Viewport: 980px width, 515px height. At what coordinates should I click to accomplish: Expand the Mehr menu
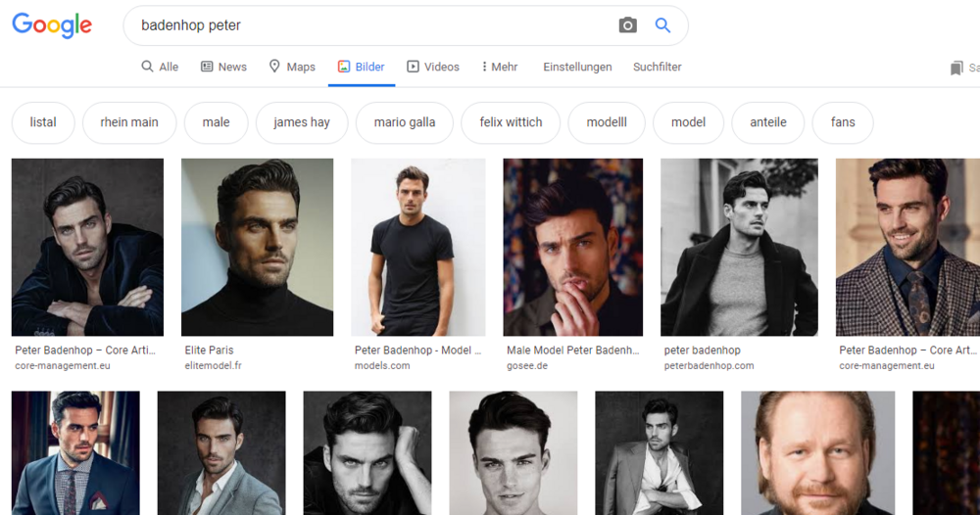point(500,67)
